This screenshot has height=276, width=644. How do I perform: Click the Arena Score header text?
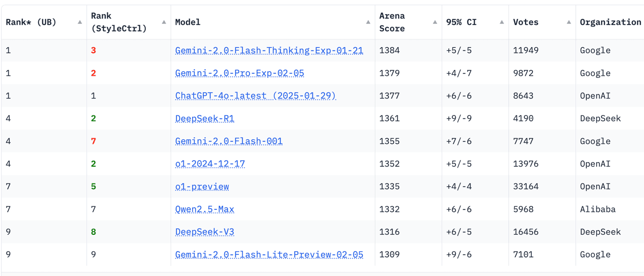pyautogui.click(x=392, y=22)
